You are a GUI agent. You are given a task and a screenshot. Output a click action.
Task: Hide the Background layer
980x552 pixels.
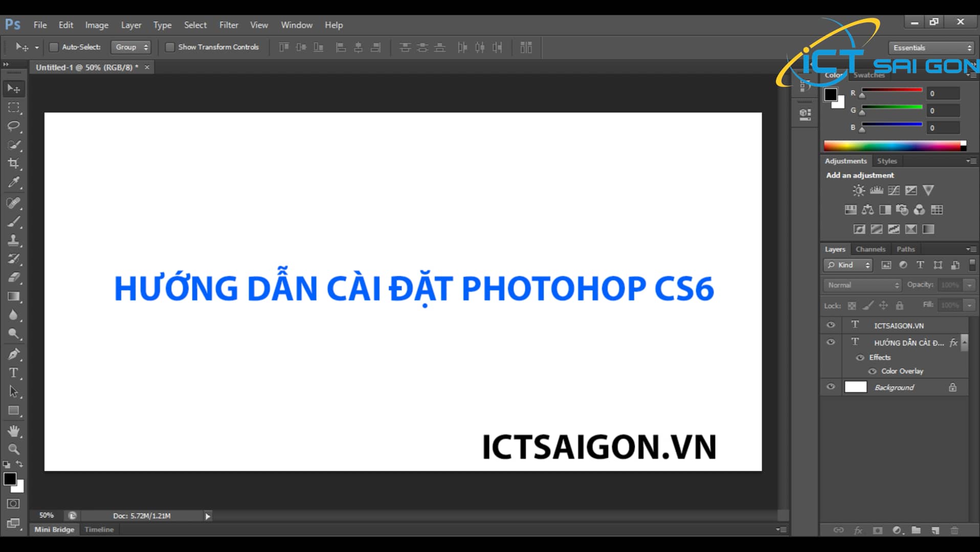(x=831, y=386)
